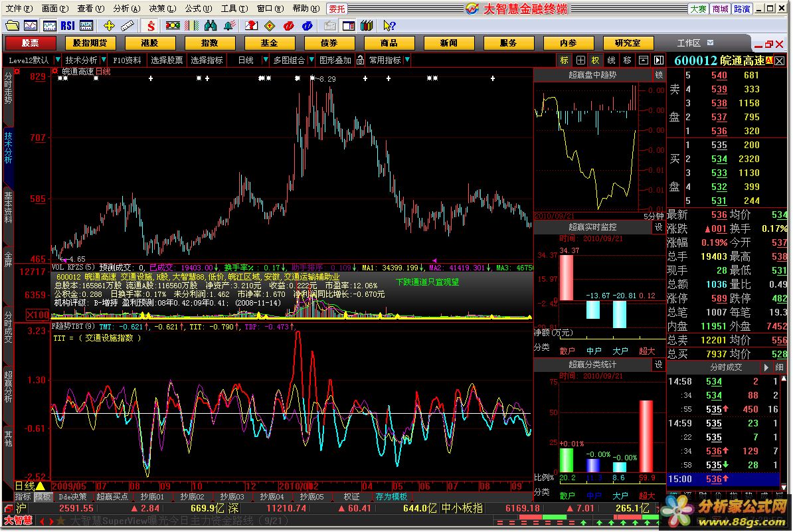Click the window layout panel icon

[349, 25]
